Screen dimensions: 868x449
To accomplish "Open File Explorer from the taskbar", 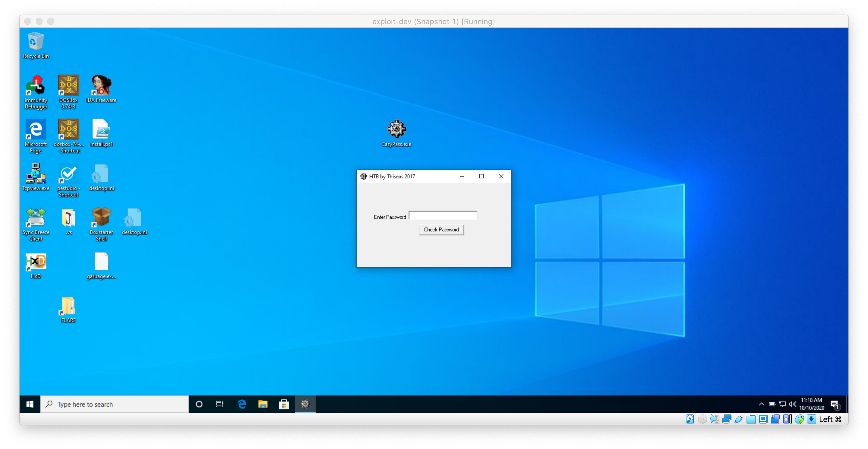I will 263,404.
